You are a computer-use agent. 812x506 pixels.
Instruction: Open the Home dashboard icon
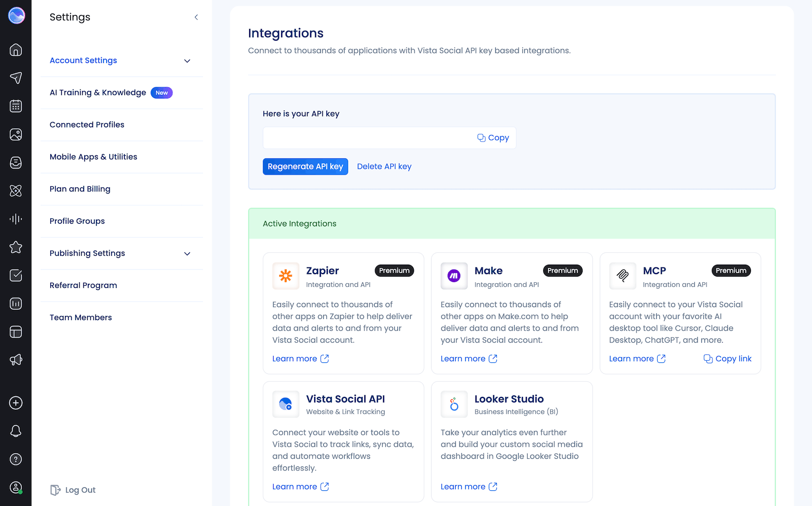click(16, 50)
